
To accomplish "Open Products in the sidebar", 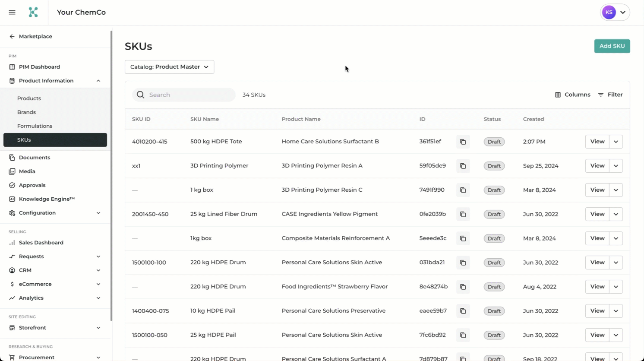I will coord(29,98).
